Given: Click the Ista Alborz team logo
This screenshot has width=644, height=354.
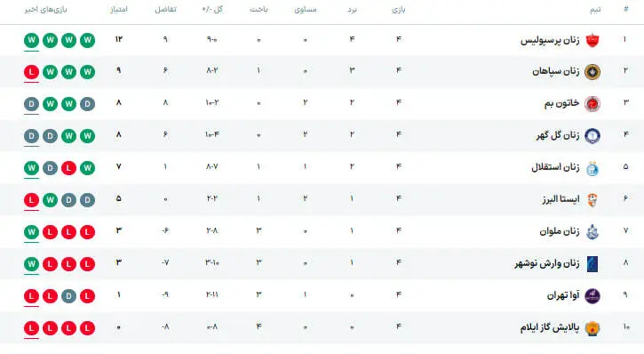Looking at the screenshot, I should point(592,200).
